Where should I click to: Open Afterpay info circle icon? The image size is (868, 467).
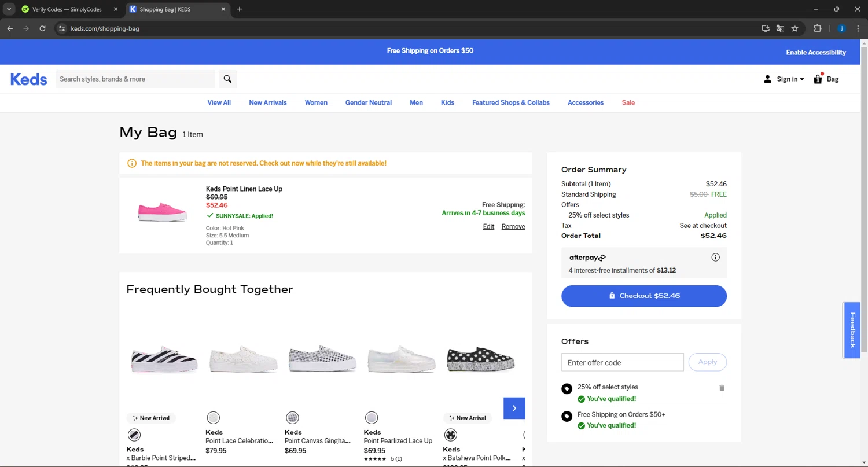click(x=715, y=258)
